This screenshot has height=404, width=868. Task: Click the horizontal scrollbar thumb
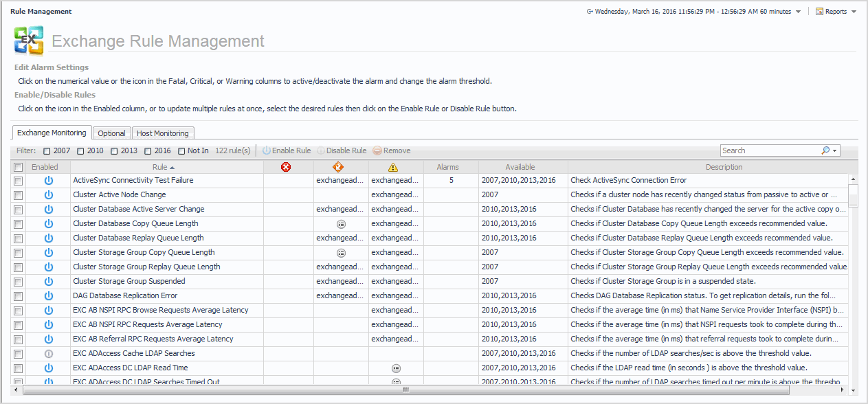tap(405, 390)
